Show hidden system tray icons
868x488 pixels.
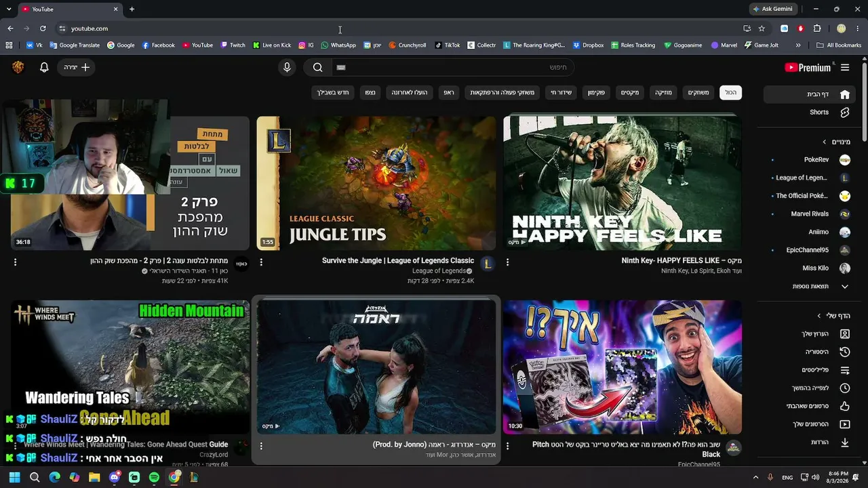(x=755, y=477)
